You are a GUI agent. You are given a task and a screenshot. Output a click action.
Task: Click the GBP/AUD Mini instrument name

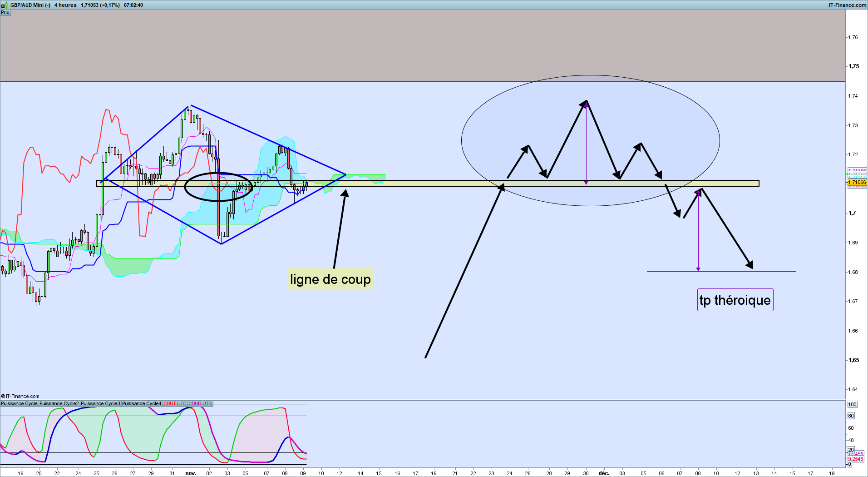[x=30, y=5]
